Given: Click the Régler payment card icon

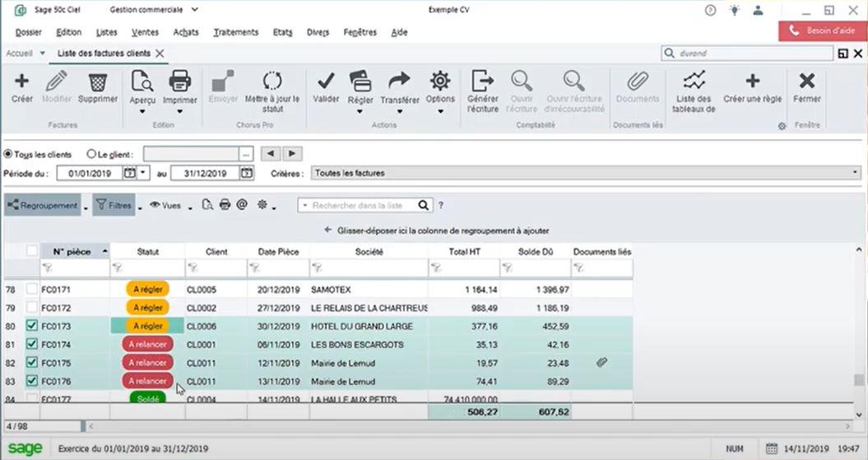Looking at the screenshot, I should (x=360, y=81).
